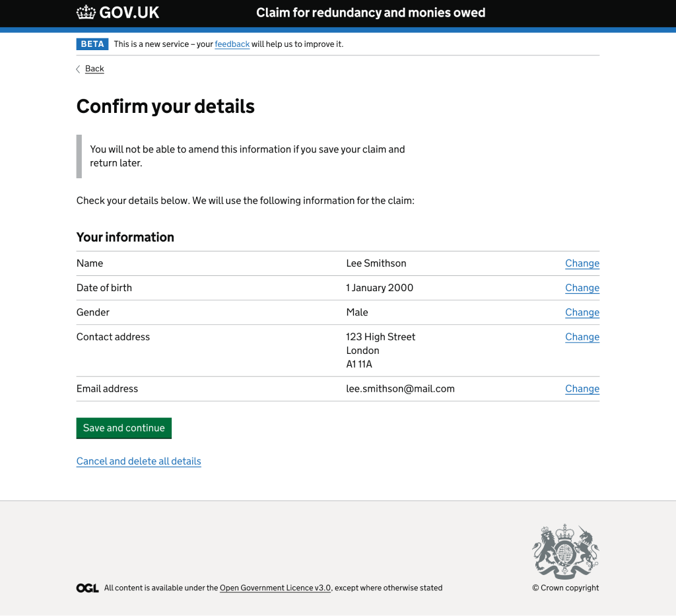Click the back chevron arrow icon
The height and width of the screenshot is (616, 676).
tap(78, 69)
